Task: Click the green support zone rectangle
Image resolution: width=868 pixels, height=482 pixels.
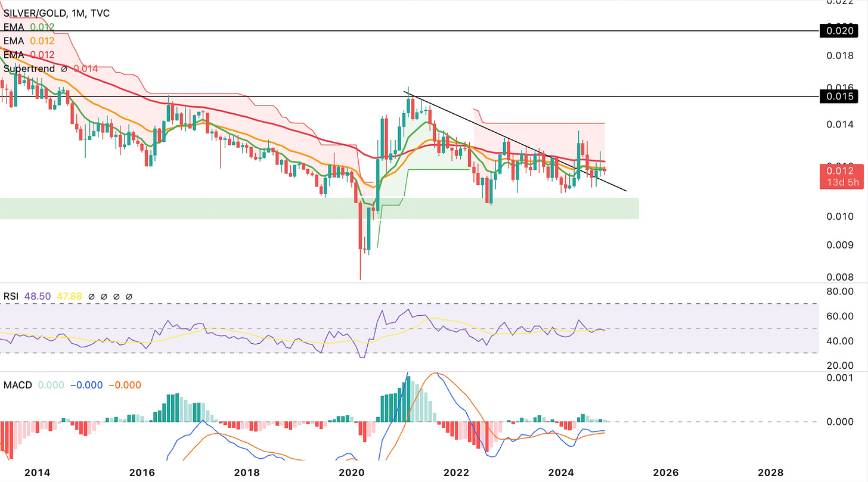Action: coord(319,208)
